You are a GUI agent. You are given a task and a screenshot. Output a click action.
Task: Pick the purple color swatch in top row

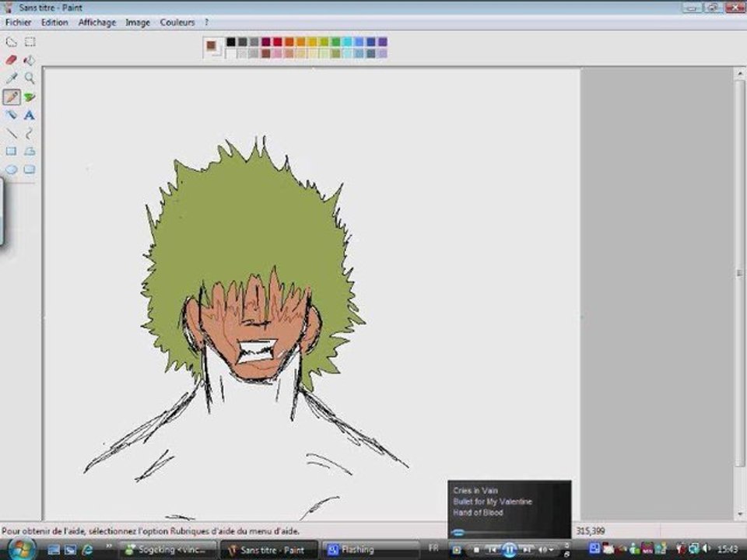click(x=382, y=42)
